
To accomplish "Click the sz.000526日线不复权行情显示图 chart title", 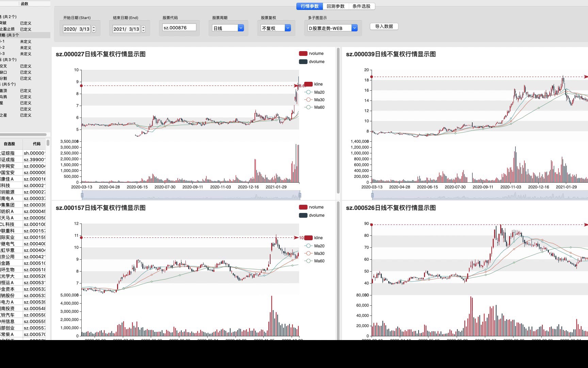I will coord(391,208).
